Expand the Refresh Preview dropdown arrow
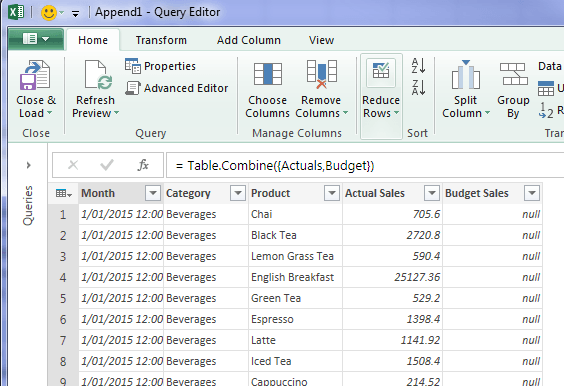 pyautogui.click(x=116, y=113)
